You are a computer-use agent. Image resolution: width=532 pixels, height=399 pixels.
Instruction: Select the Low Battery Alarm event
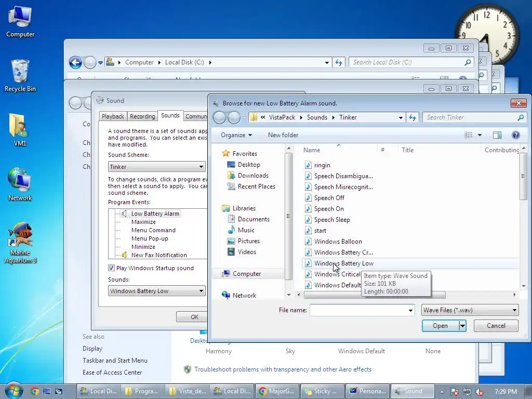[x=155, y=214]
